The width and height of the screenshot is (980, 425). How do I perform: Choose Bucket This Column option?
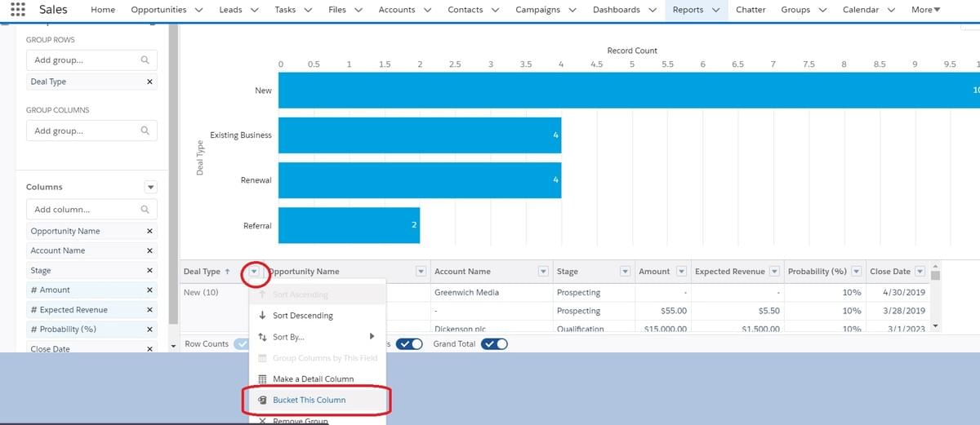coord(318,401)
